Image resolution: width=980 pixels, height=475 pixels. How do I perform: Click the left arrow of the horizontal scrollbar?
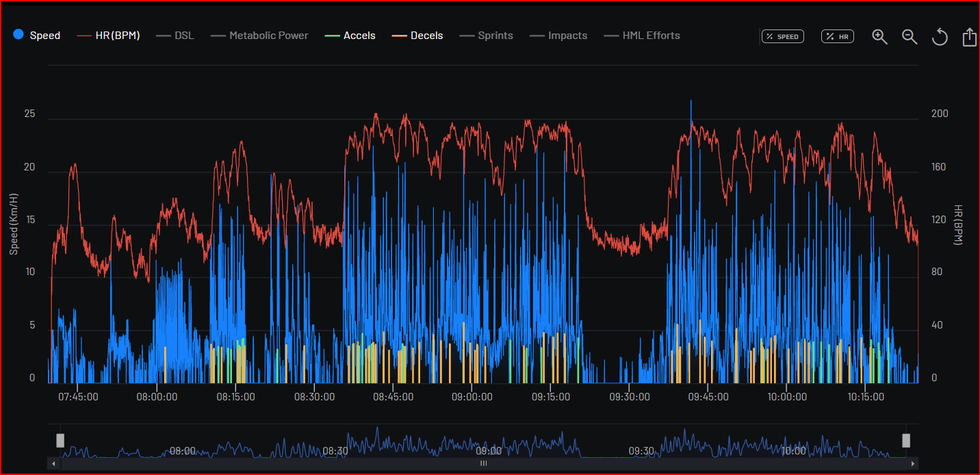tap(54, 464)
